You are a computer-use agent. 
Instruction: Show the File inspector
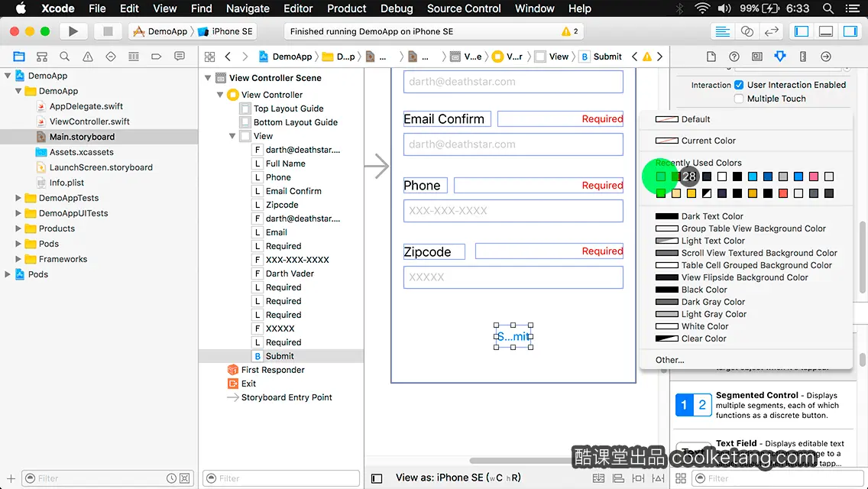[711, 57]
